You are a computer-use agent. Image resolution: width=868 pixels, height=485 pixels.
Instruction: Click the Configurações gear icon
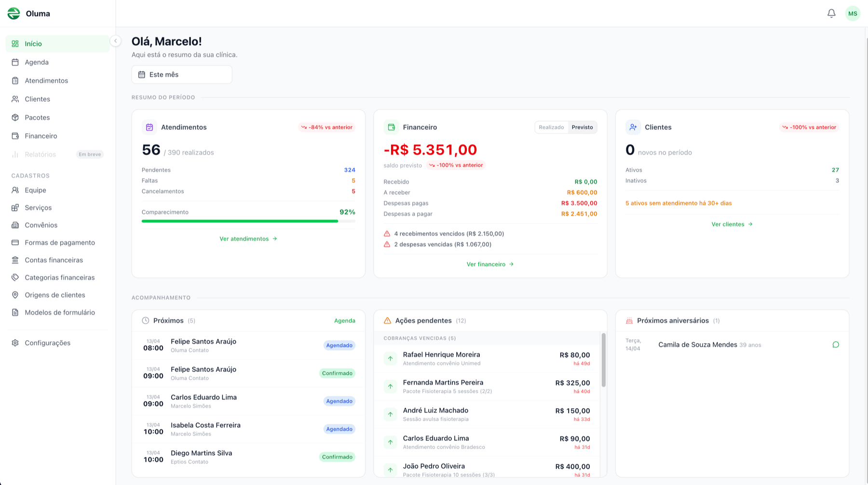(15, 343)
